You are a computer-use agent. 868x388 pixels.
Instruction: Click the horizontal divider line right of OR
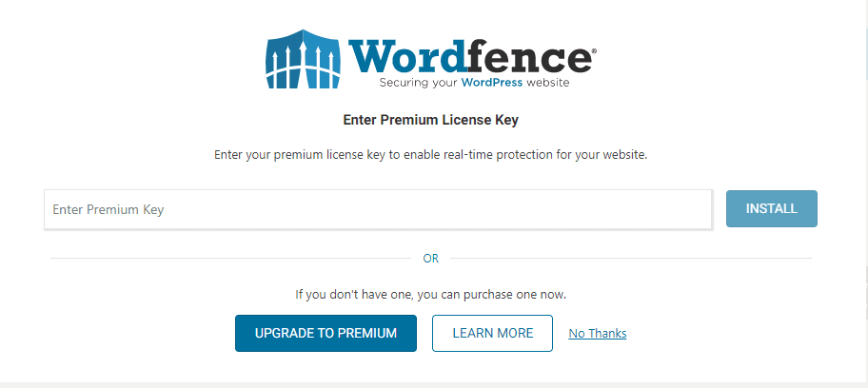click(x=628, y=258)
